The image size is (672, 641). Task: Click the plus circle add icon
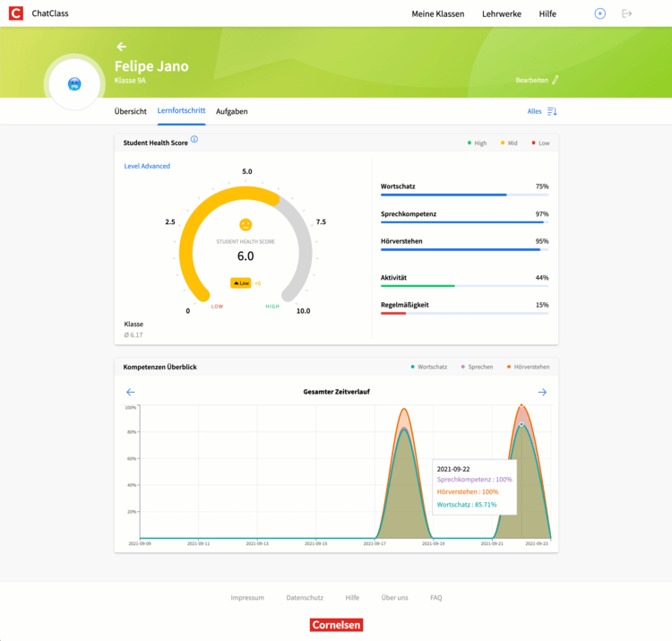pyautogui.click(x=600, y=13)
